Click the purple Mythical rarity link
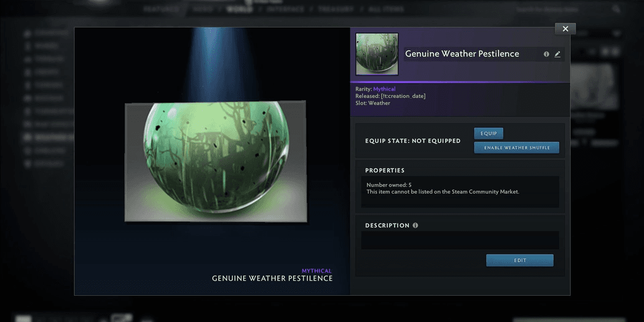Screen dimensions: 644x322 click(x=384, y=89)
